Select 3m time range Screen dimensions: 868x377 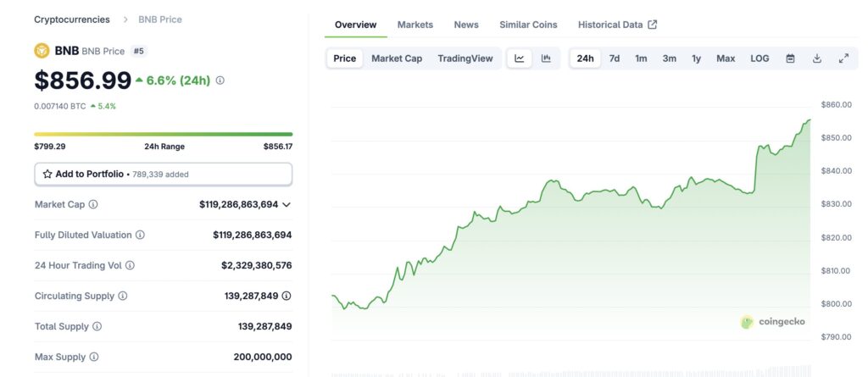coord(670,58)
